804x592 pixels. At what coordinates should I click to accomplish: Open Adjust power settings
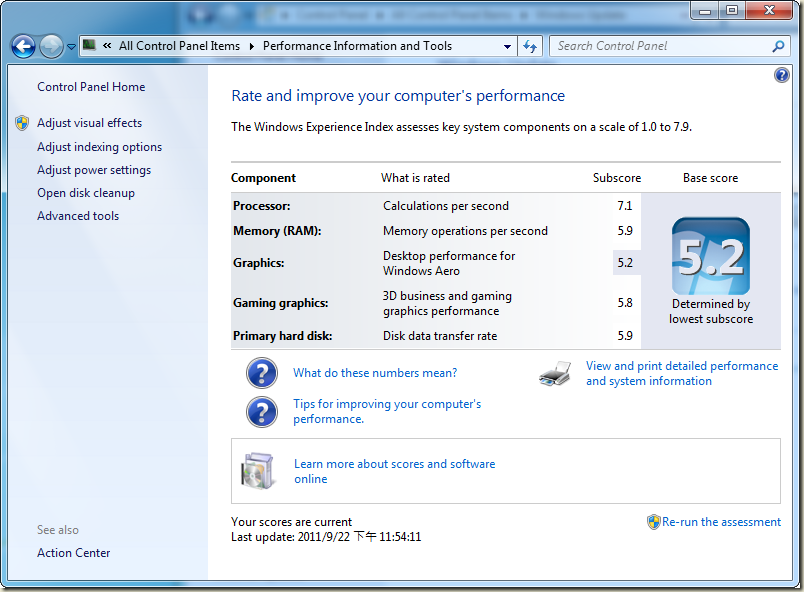click(94, 170)
